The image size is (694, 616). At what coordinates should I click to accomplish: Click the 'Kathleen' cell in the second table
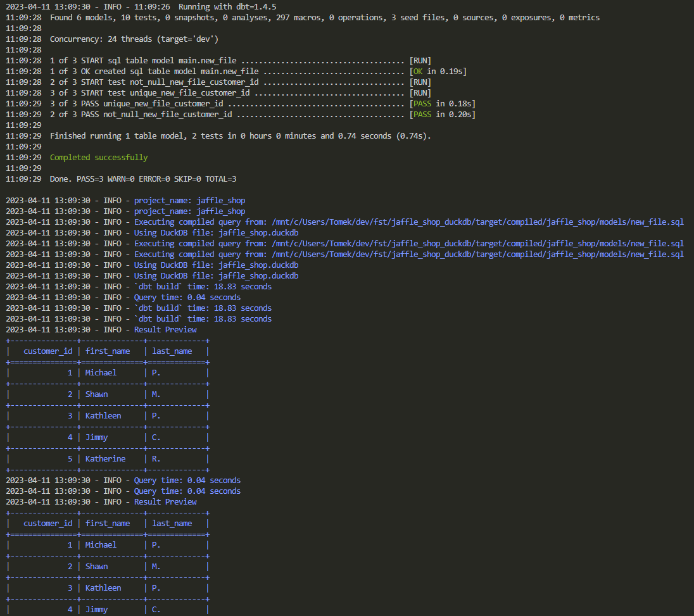[x=103, y=588]
